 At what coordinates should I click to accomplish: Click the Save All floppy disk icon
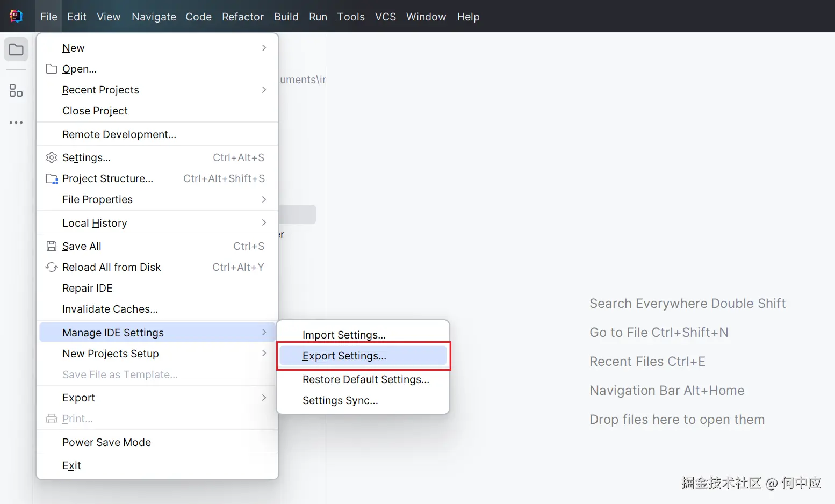[x=52, y=246]
